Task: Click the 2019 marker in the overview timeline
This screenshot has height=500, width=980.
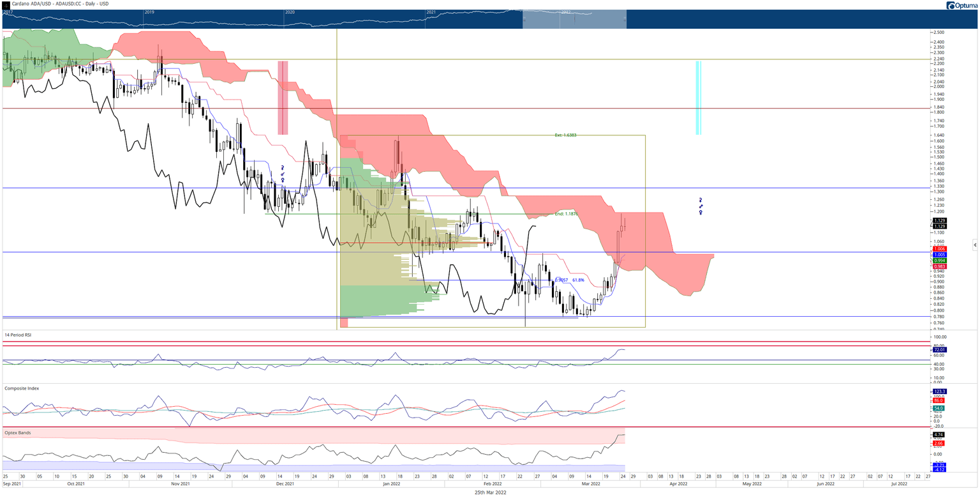Action: point(149,12)
